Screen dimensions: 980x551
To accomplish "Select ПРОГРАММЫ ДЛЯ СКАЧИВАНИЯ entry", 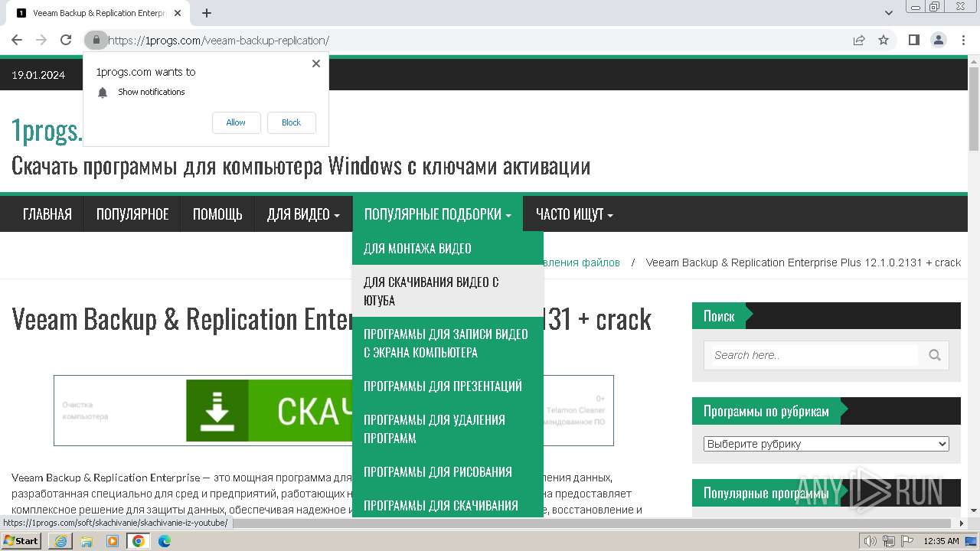I will point(448,504).
